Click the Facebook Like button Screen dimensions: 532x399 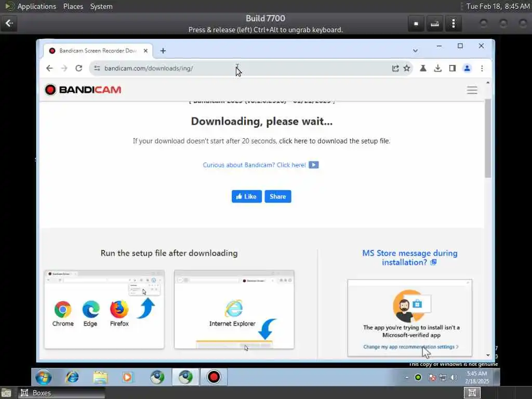(x=247, y=196)
